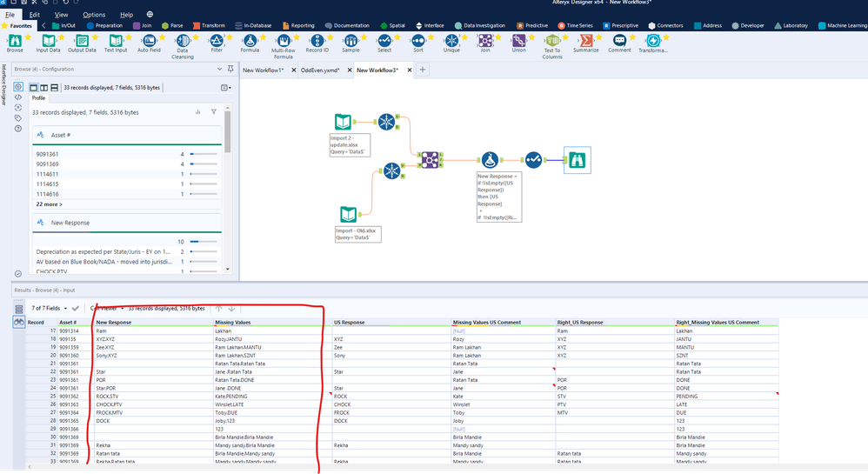The image size is (868, 474).
Task: Select the Union tool icon
Action: pos(518,40)
